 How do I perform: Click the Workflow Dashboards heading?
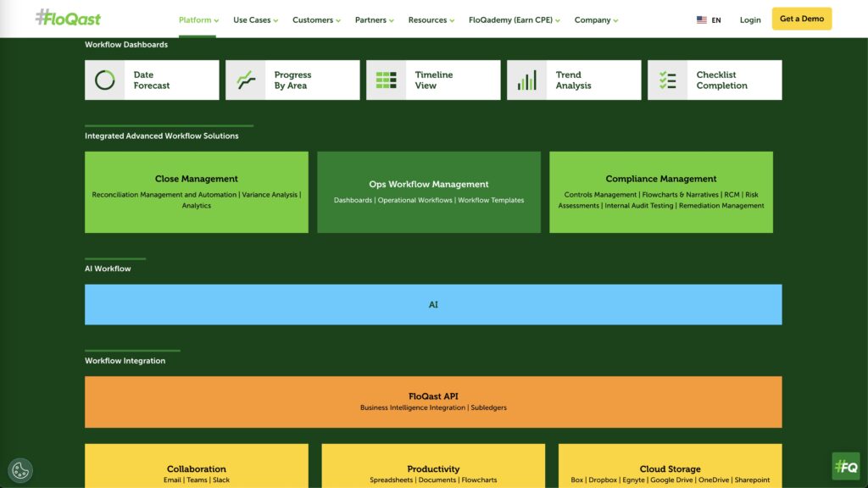tap(126, 45)
